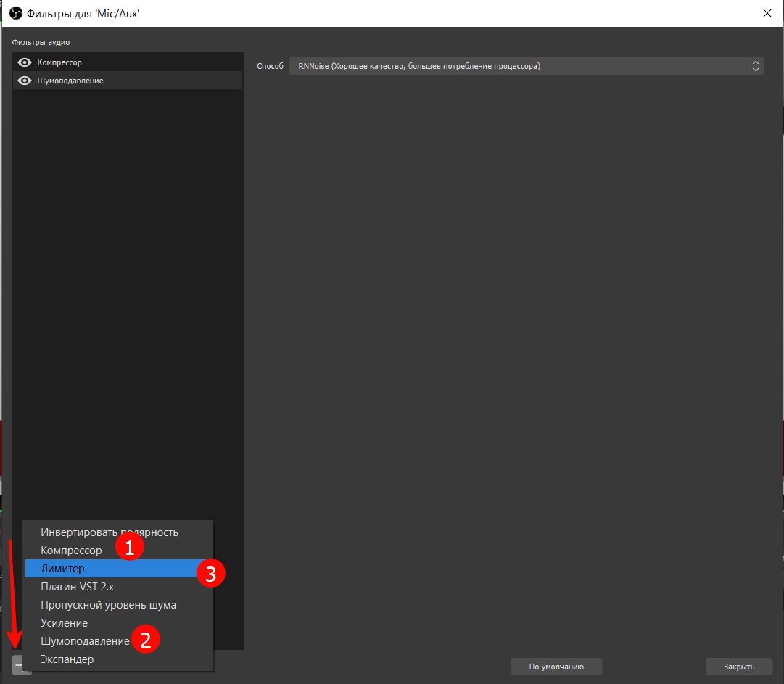
Task: Choose Инвертировать полярность from the menu
Action: pos(109,532)
